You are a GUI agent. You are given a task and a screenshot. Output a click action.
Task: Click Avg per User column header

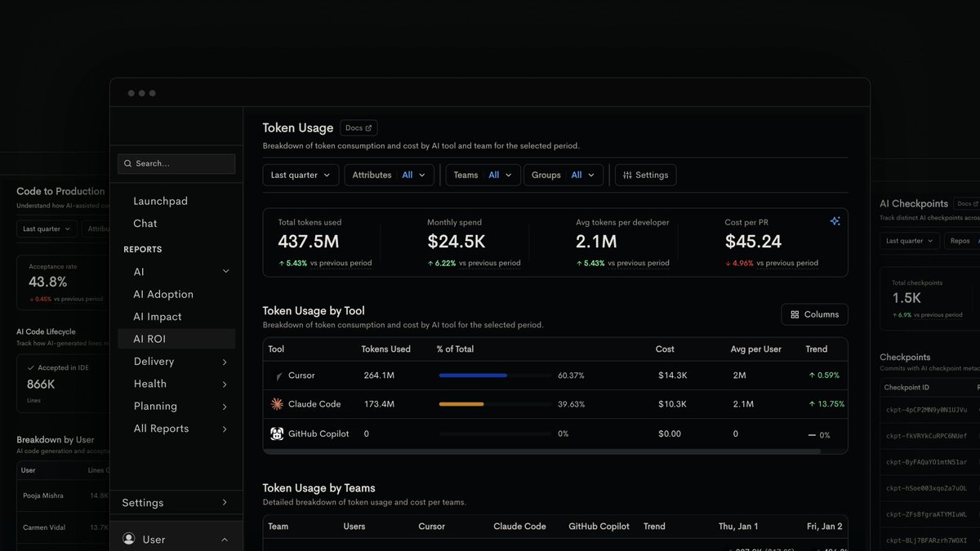(x=755, y=349)
